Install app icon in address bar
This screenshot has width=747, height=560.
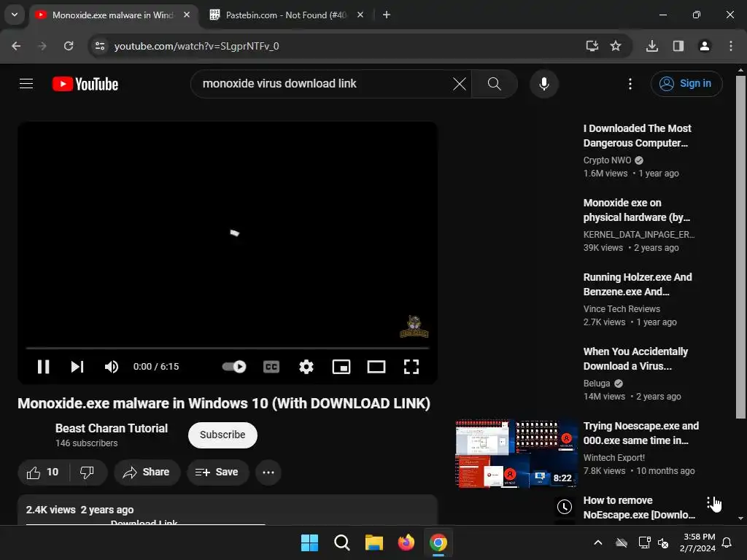592,46
